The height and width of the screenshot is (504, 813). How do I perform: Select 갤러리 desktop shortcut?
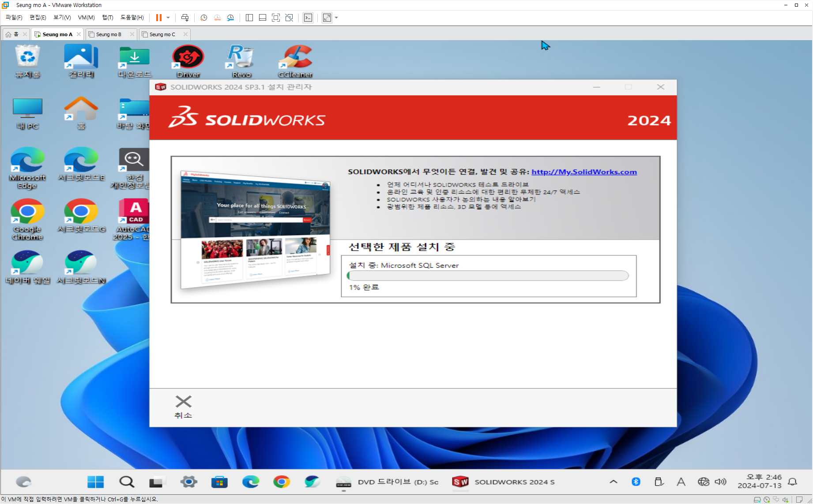(81, 62)
